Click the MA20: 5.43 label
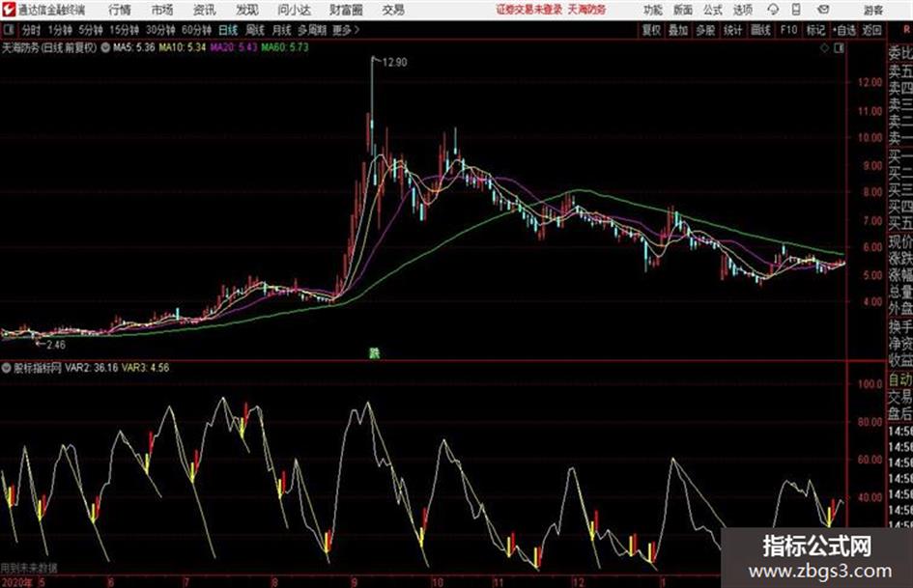This screenshot has width=913, height=588. [x=234, y=47]
